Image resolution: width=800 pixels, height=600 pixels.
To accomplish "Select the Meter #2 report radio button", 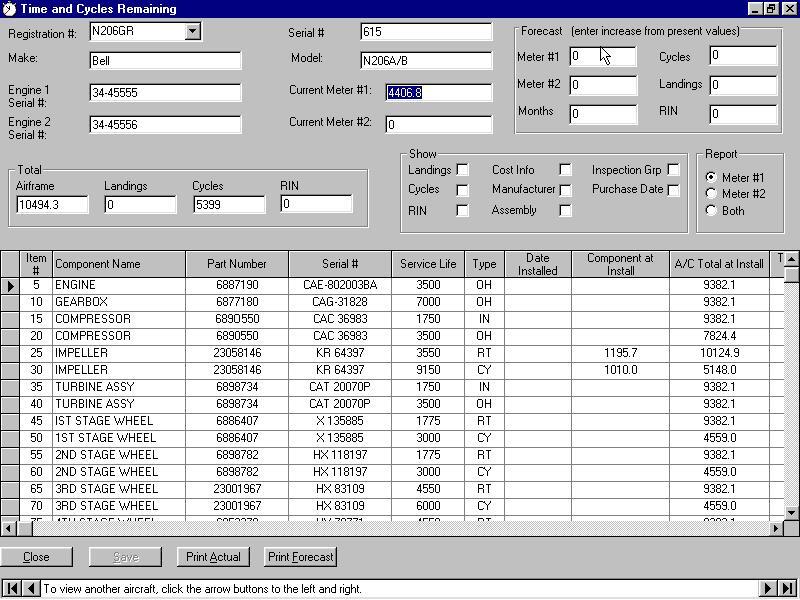I will click(x=711, y=194).
